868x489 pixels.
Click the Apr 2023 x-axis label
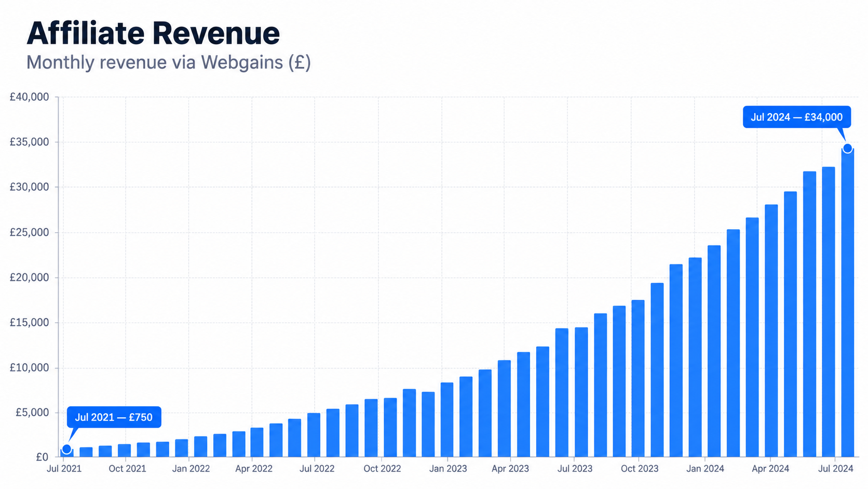click(510, 469)
